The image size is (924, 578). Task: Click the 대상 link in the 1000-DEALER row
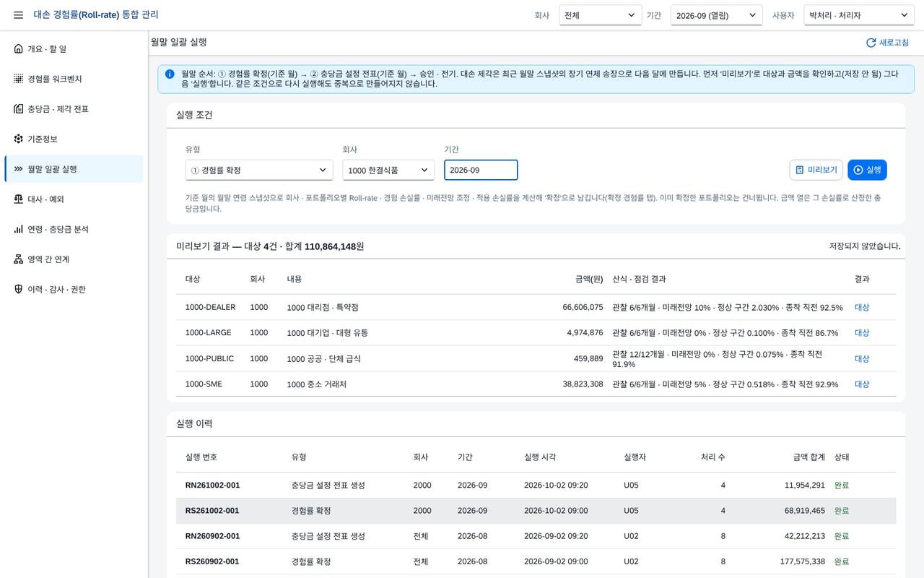coord(862,307)
